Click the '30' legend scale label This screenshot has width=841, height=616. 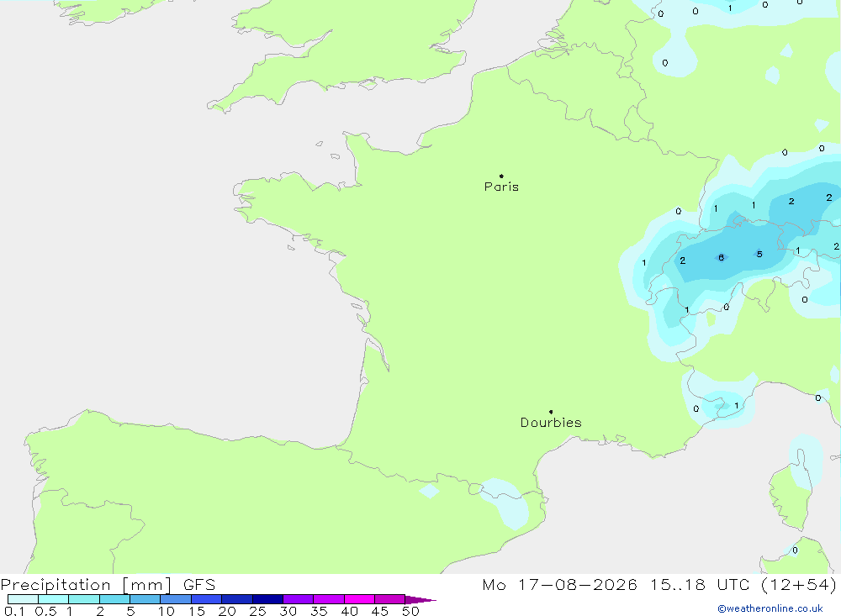pyautogui.click(x=288, y=611)
